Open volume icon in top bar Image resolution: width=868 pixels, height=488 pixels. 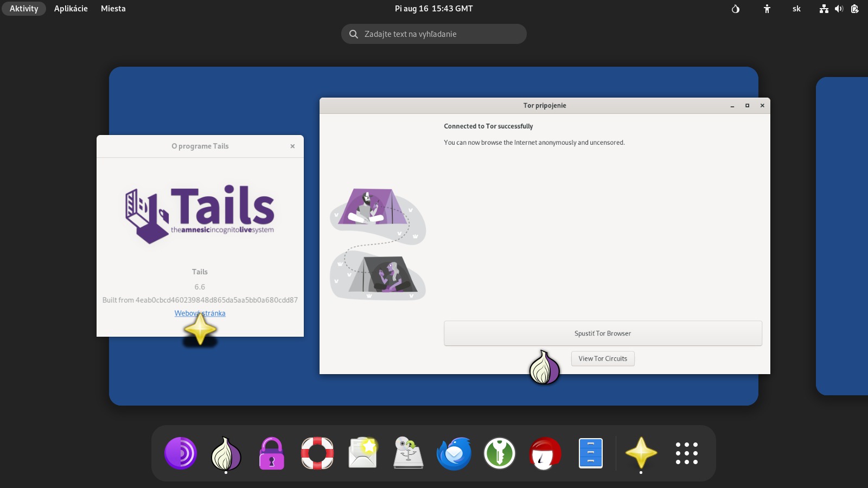click(839, 9)
